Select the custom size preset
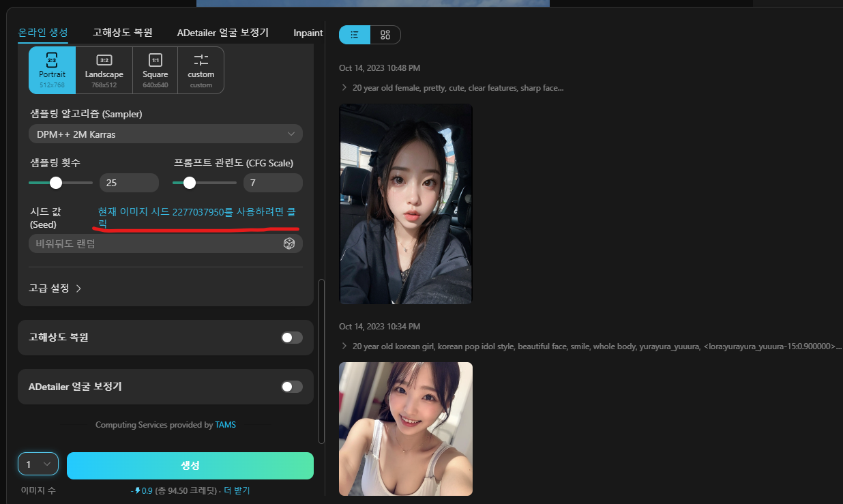 (x=201, y=70)
